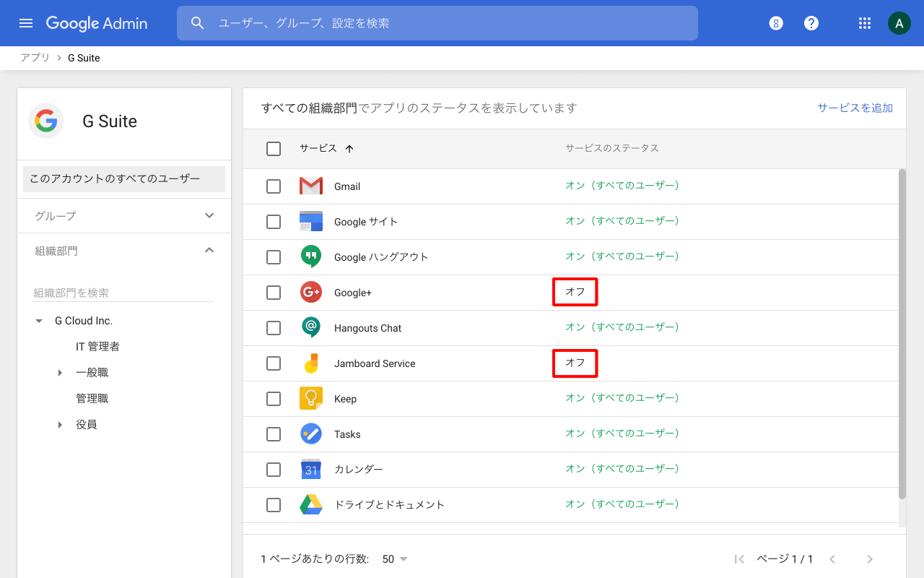
Task: Check the Google+ row checkbox
Action: coord(274,293)
